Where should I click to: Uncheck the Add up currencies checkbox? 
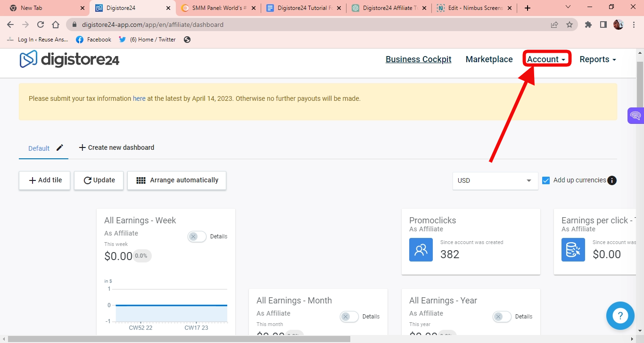[x=546, y=180]
